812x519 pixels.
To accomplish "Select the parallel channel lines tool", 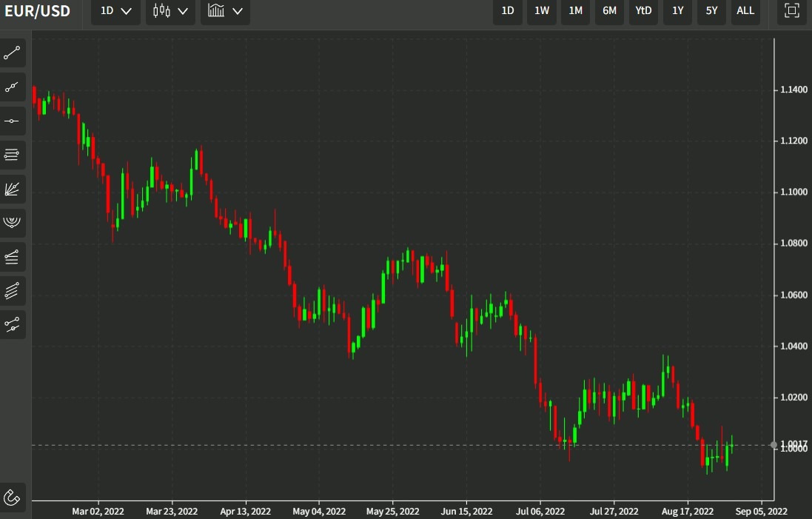I will [12, 290].
